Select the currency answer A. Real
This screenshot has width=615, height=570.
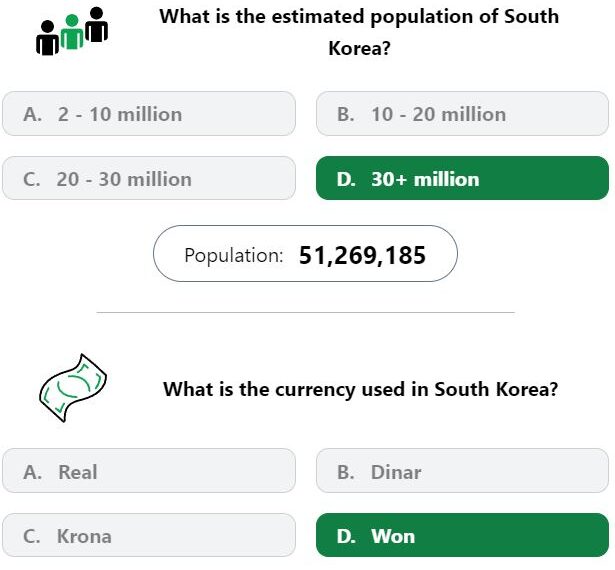[149, 471]
